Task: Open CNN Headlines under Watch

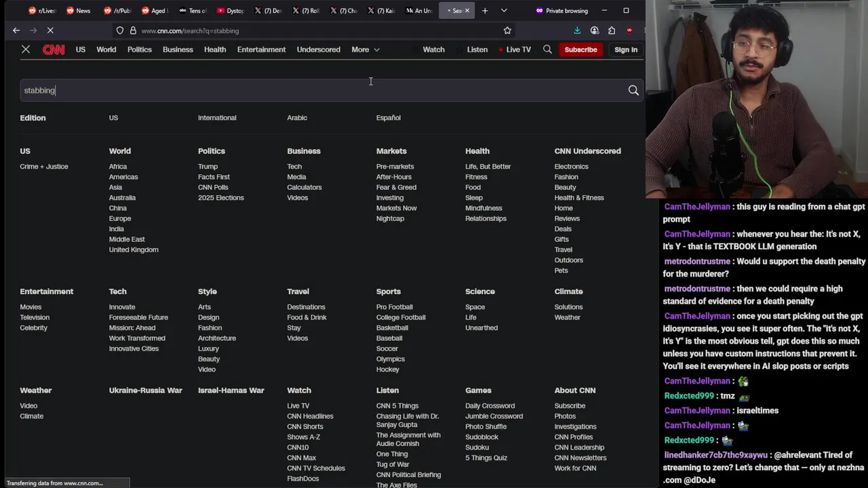Action: pos(310,416)
